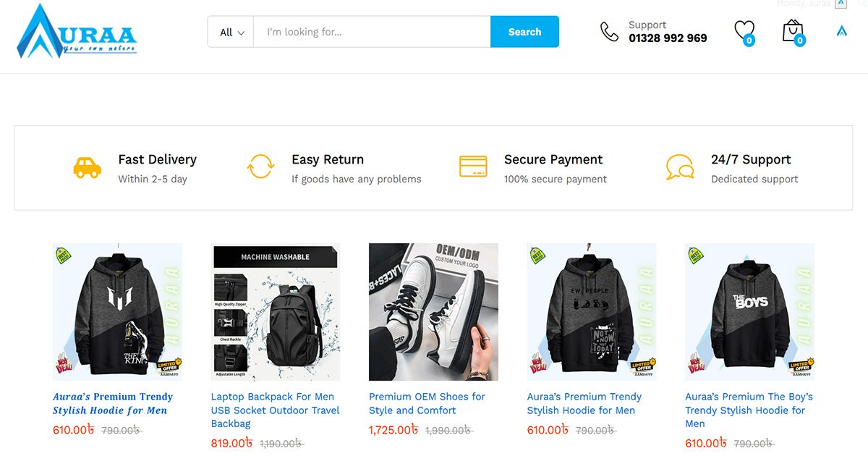Viewport: 868px width, 456px height.
Task: Click the 24/7 Support chat icon
Action: point(680,168)
